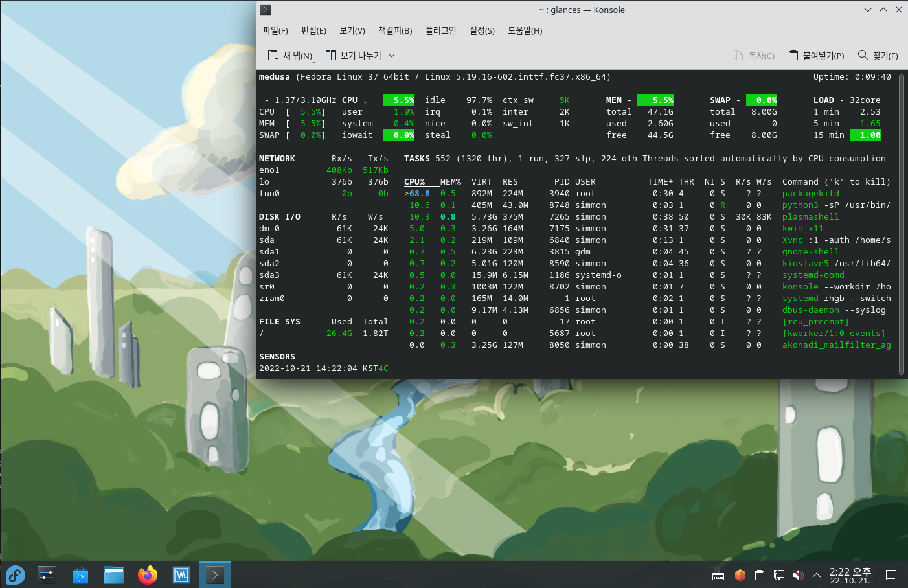The width and height of the screenshot is (908, 588).
Task: Click the akonadi_mailfilter_ag process name
Action: point(837,345)
